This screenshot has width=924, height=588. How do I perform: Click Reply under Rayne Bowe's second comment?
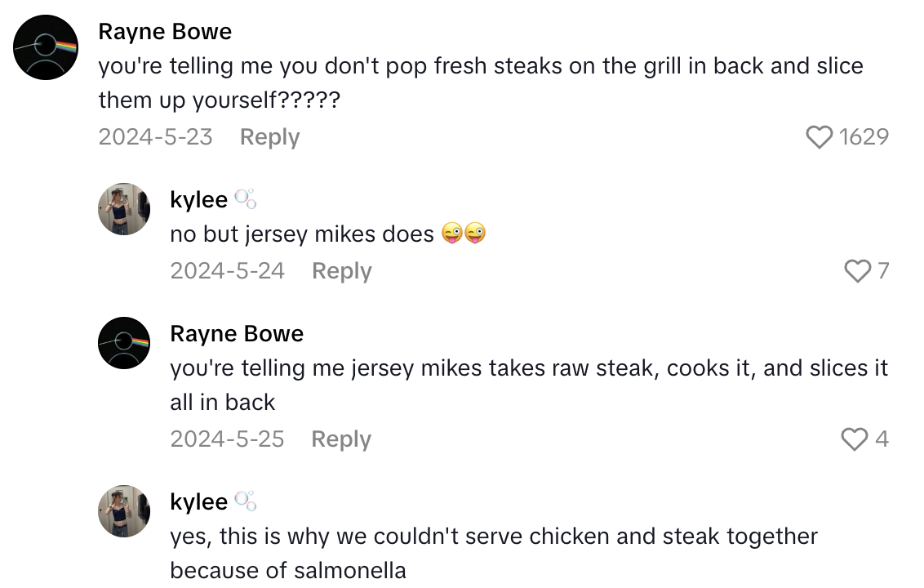[340, 439]
